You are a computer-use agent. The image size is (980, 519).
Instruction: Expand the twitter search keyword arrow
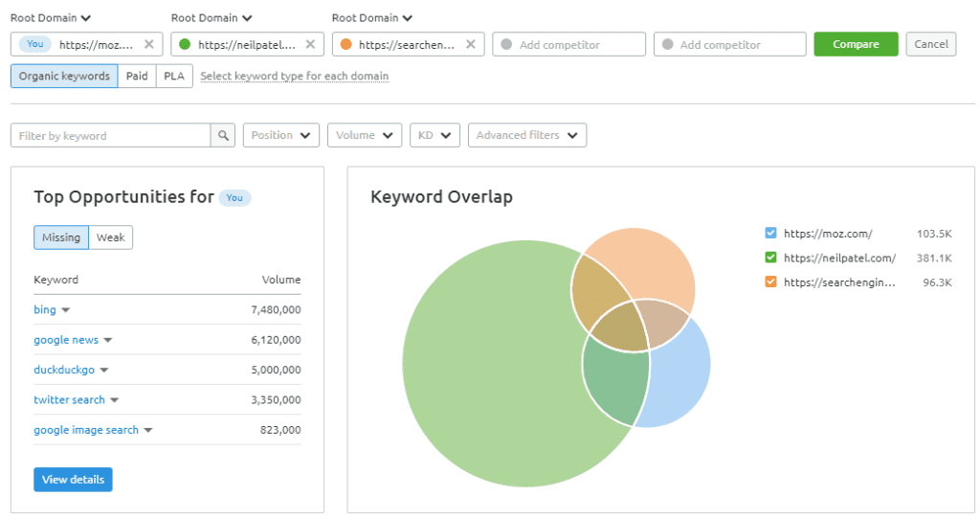click(115, 400)
